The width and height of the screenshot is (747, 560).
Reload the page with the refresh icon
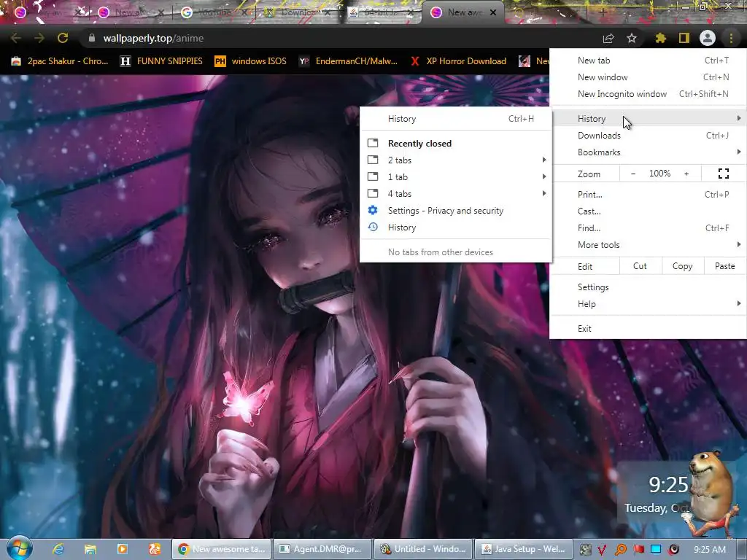click(x=63, y=38)
